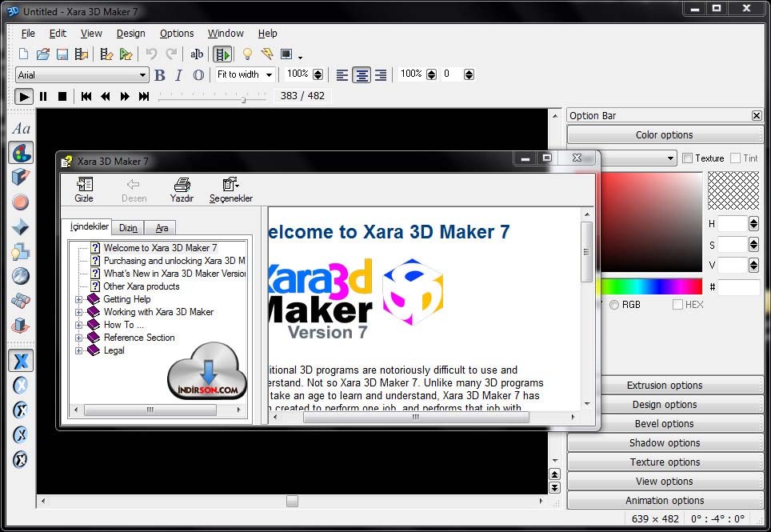The height and width of the screenshot is (532, 771).
Task: Start animation with the Play button
Action: click(x=24, y=96)
